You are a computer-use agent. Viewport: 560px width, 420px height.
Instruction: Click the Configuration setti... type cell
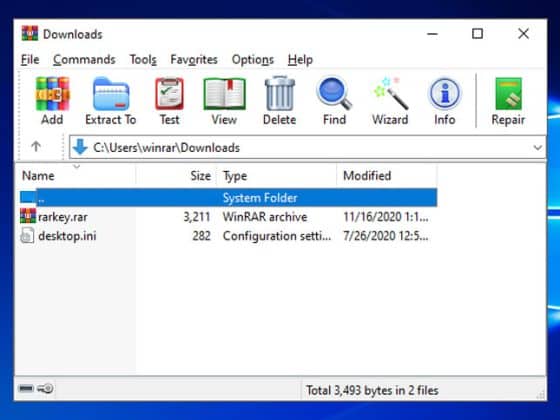pyautogui.click(x=277, y=236)
